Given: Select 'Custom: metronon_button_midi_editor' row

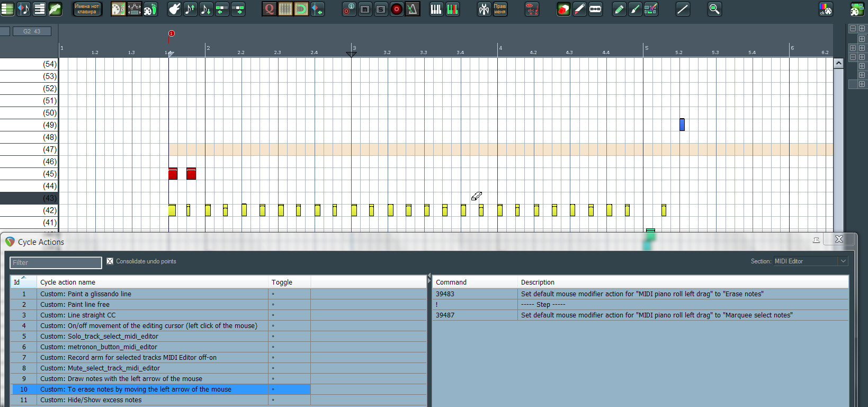Looking at the screenshot, I should [x=219, y=347].
